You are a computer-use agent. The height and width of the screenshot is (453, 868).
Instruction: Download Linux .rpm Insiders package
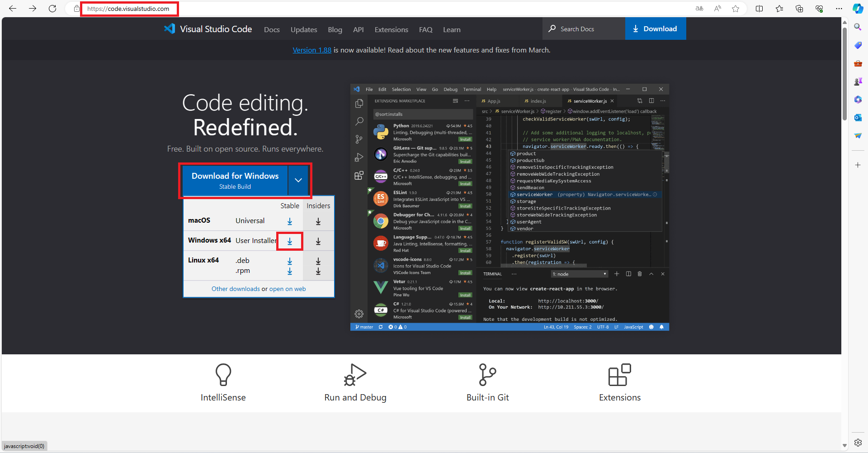(318, 271)
